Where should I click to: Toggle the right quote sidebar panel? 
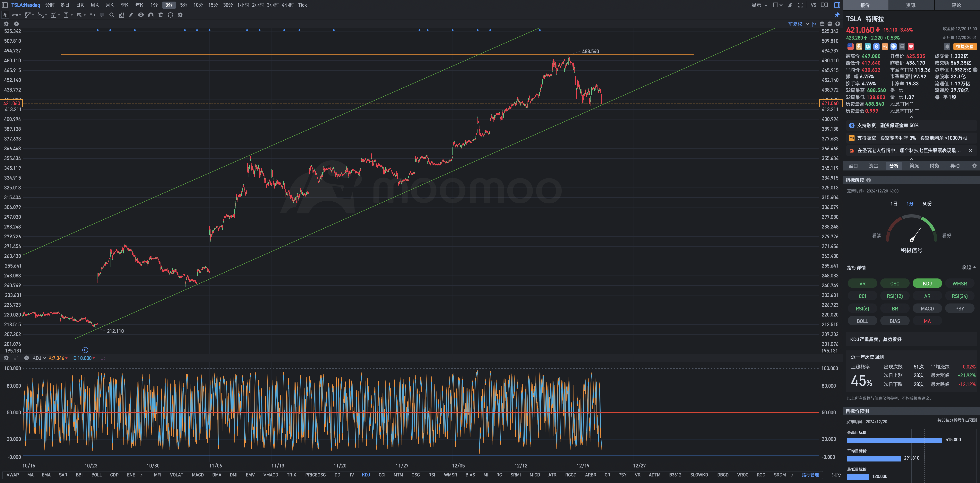point(837,5)
